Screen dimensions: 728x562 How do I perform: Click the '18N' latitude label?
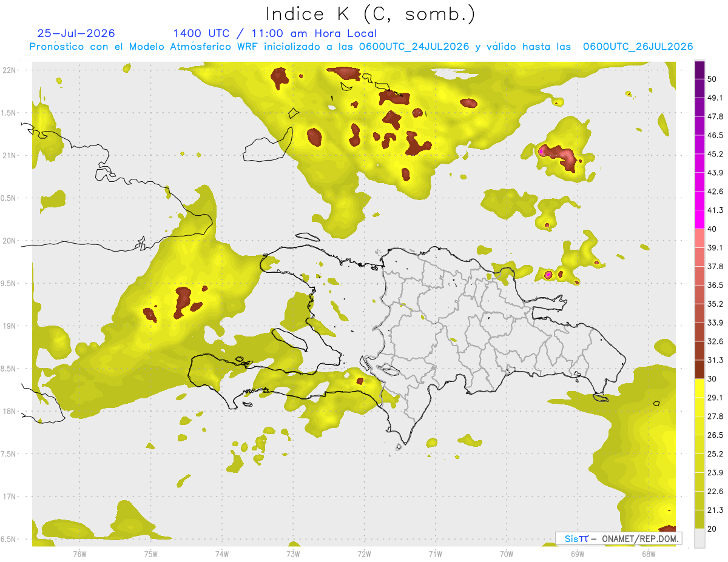coord(9,412)
